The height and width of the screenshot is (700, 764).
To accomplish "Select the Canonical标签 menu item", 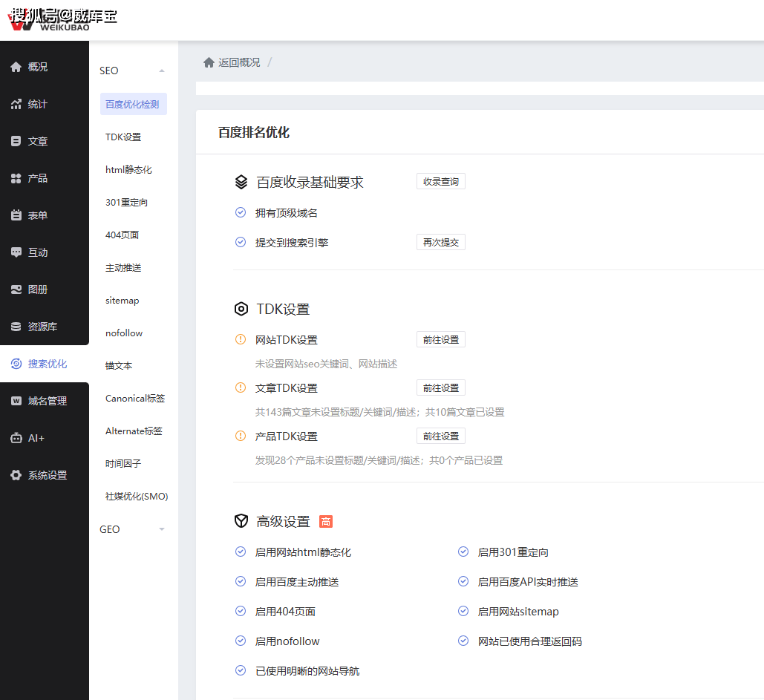I will click(135, 399).
